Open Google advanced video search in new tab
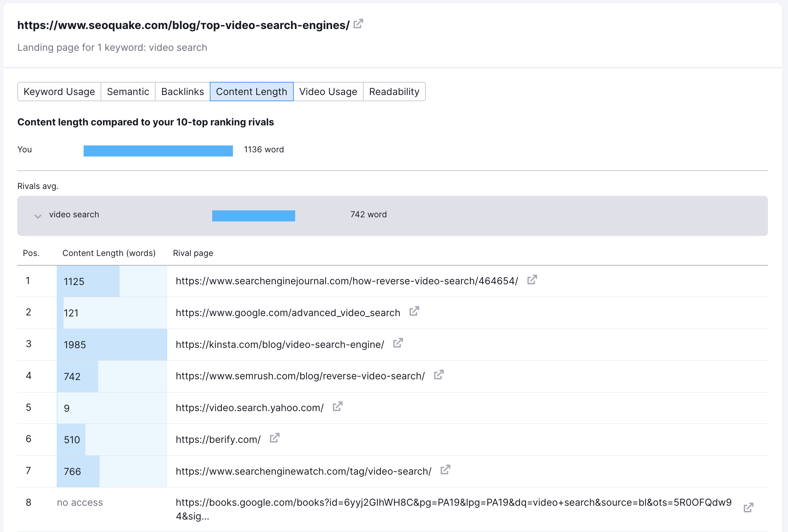The height and width of the screenshot is (532, 788). (414, 311)
